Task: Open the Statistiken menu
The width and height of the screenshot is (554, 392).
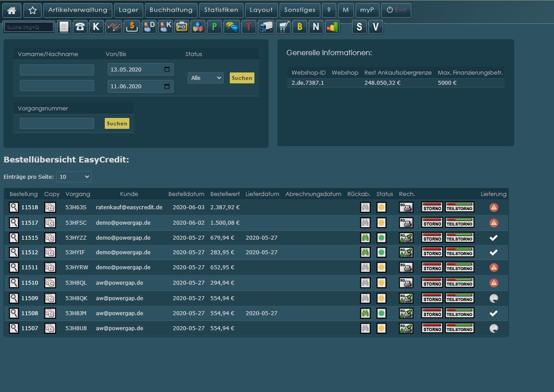Action: pos(221,10)
